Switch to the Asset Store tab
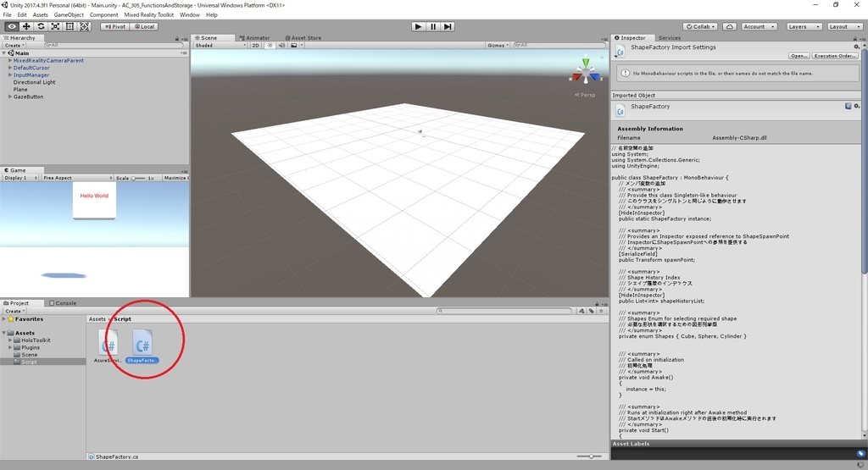 point(303,38)
